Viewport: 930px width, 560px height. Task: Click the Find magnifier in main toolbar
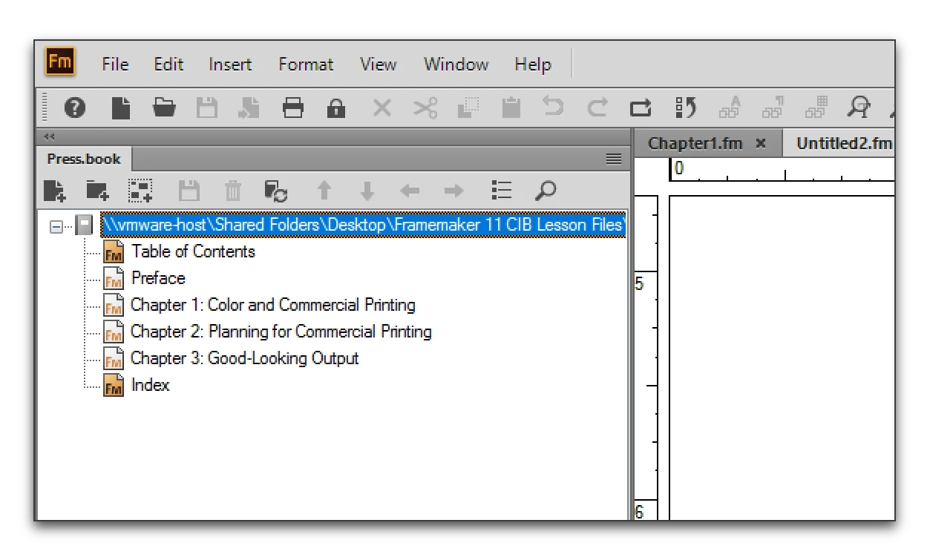858,108
